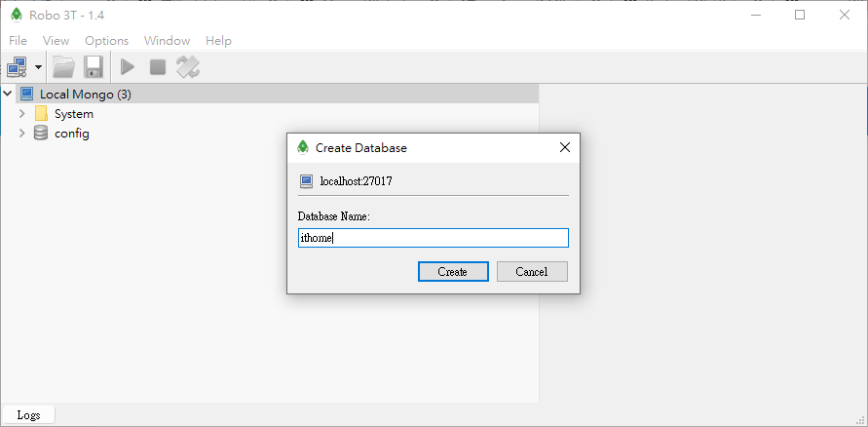The height and width of the screenshot is (427, 868).
Task: Click the Cancel button in dialog
Action: point(532,272)
